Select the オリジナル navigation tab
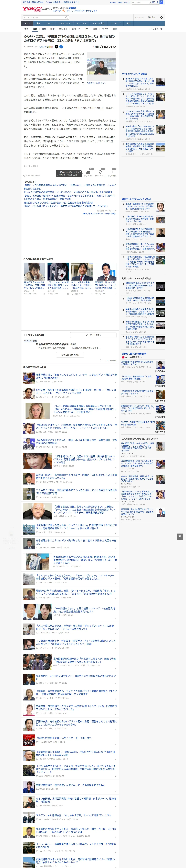Screen dimensions: 186x868 (81, 24)
